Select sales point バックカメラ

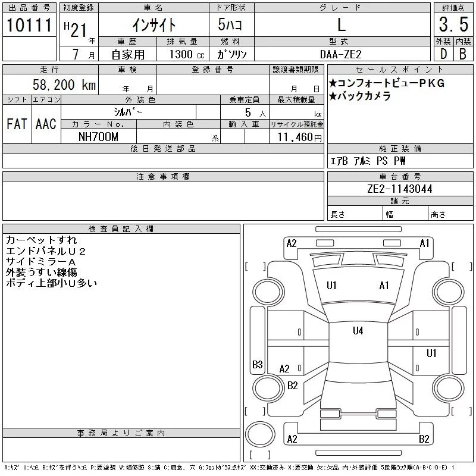point(360,96)
